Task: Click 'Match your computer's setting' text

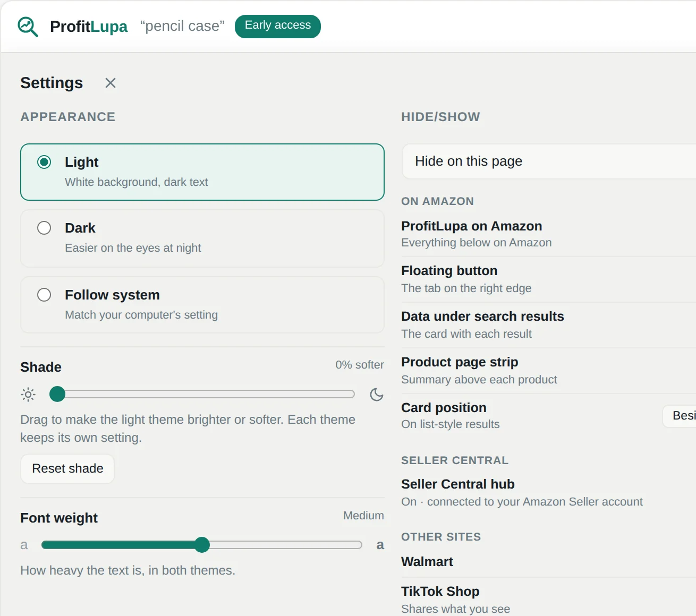Action: [x=141, y=315]
